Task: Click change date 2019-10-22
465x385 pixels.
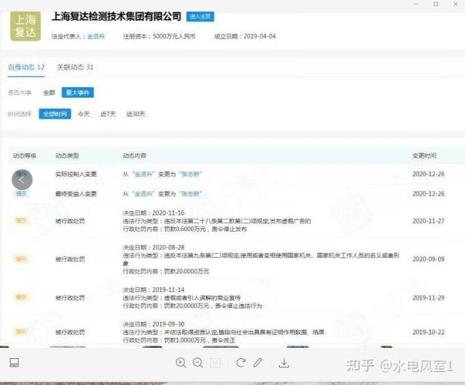Action: point(428,332)
